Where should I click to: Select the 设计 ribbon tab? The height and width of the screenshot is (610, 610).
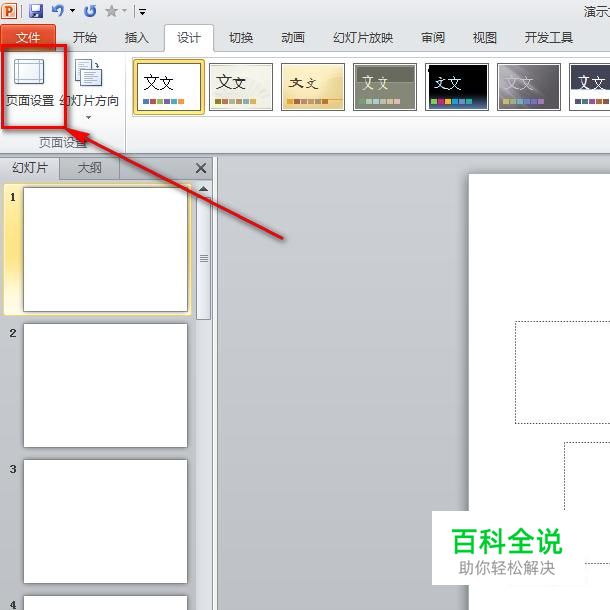pos(189,37)
